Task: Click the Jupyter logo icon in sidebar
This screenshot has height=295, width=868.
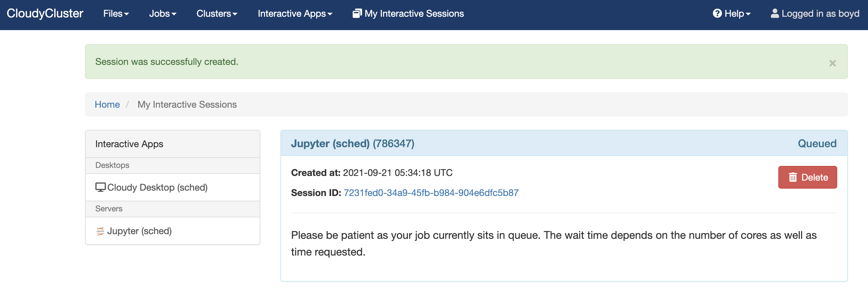Action: [100, 231]
